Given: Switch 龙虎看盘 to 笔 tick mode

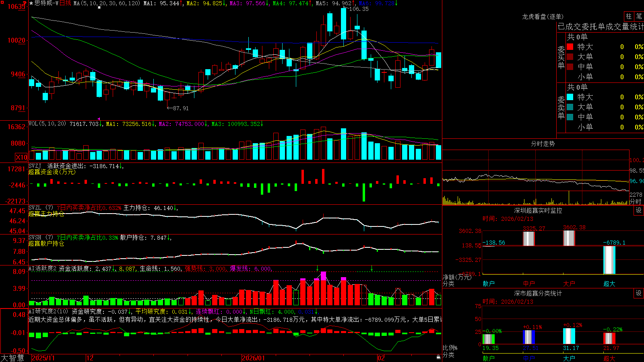Looking at the screenshot, I should pos(639,16).
